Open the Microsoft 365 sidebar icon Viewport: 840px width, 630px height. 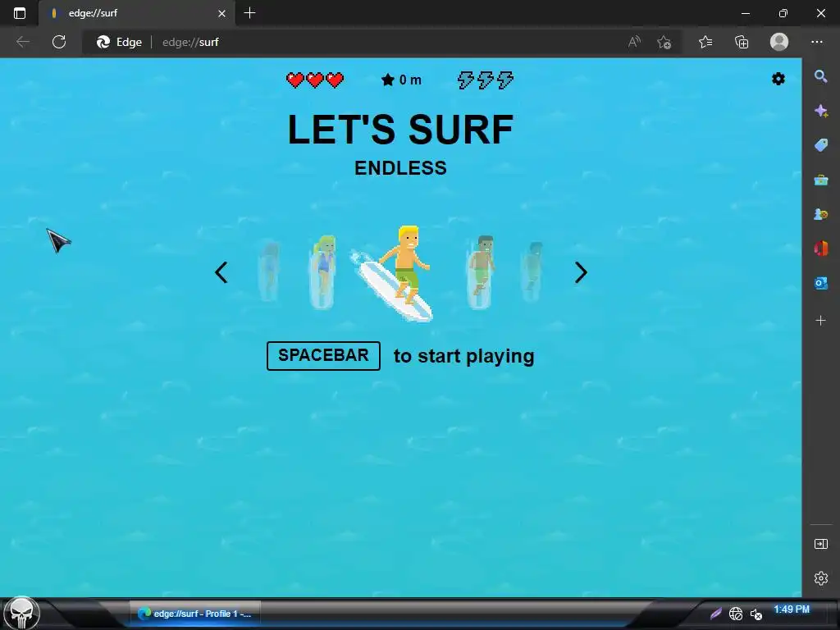tap(820, 249)
